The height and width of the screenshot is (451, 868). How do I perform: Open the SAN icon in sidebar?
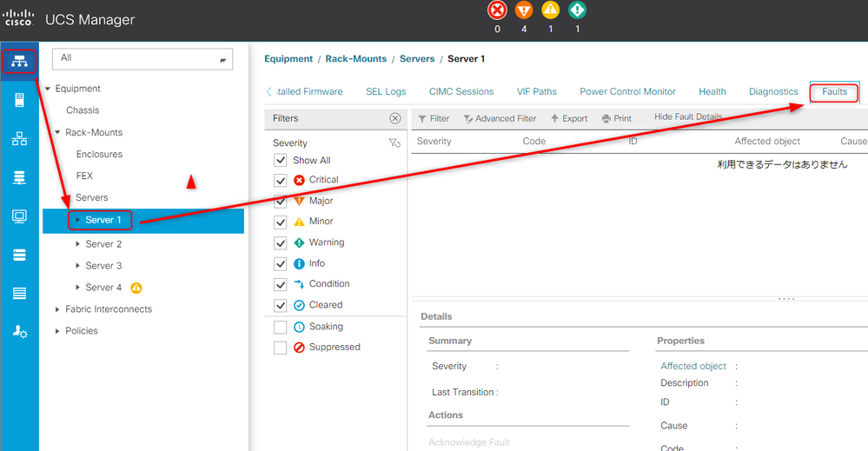pos(19,177)
